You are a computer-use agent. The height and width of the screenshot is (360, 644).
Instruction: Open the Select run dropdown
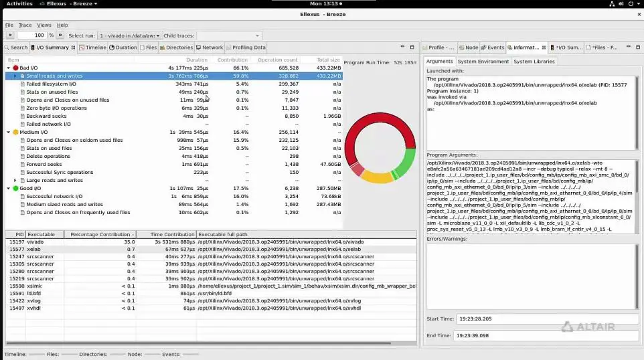[129, 35]
